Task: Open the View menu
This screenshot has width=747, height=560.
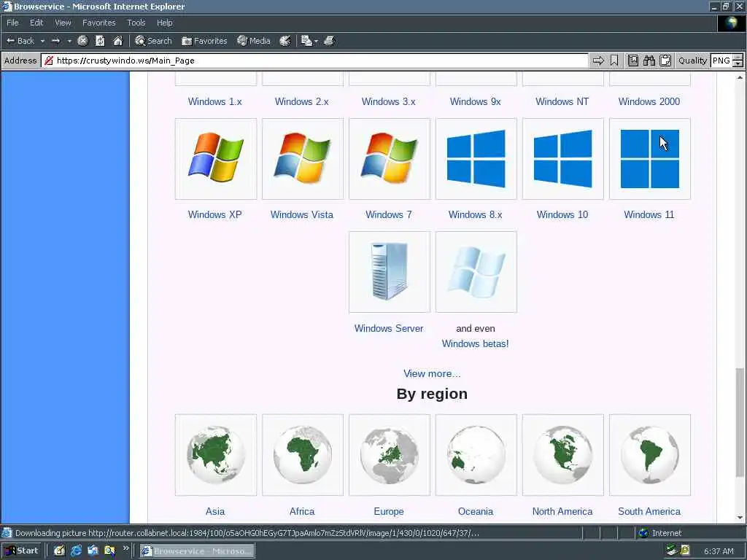Action: coord(63,23)
